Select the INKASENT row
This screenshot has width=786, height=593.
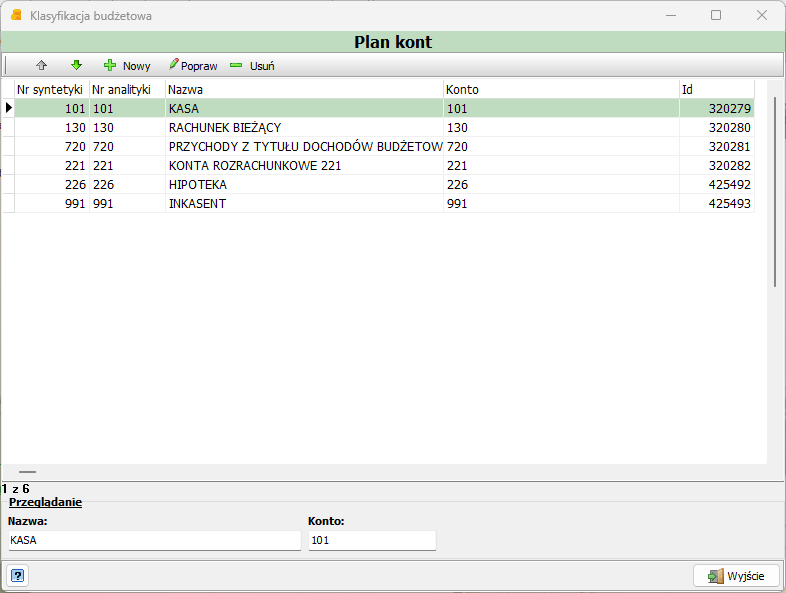click(384, 204)
